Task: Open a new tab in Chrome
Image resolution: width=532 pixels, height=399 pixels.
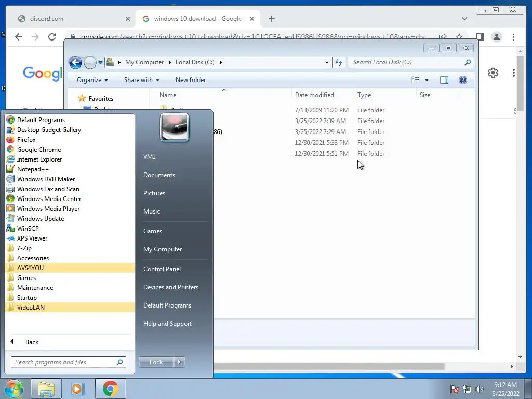Action: (x=271, y=19)
